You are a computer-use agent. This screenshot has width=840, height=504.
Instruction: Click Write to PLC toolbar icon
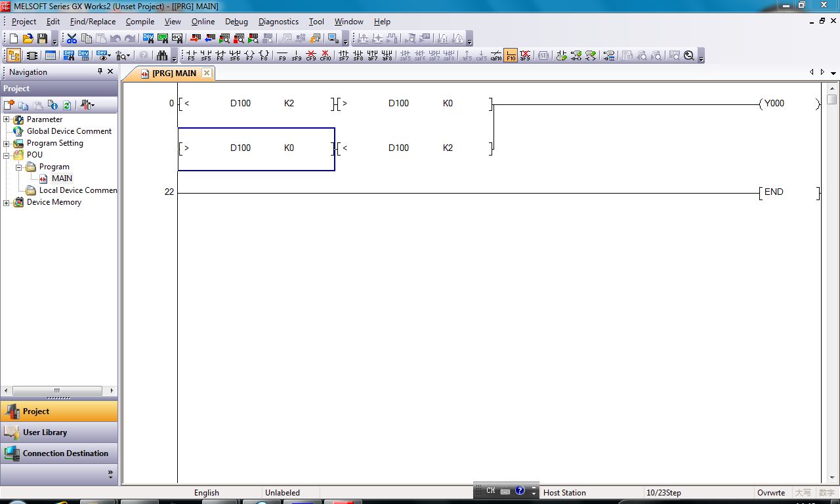[195, 39]
